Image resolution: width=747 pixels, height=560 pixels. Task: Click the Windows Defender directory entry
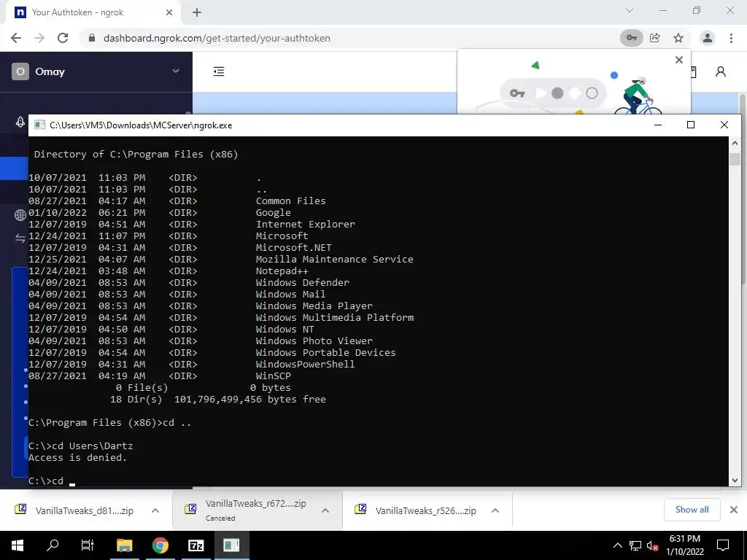302,283
